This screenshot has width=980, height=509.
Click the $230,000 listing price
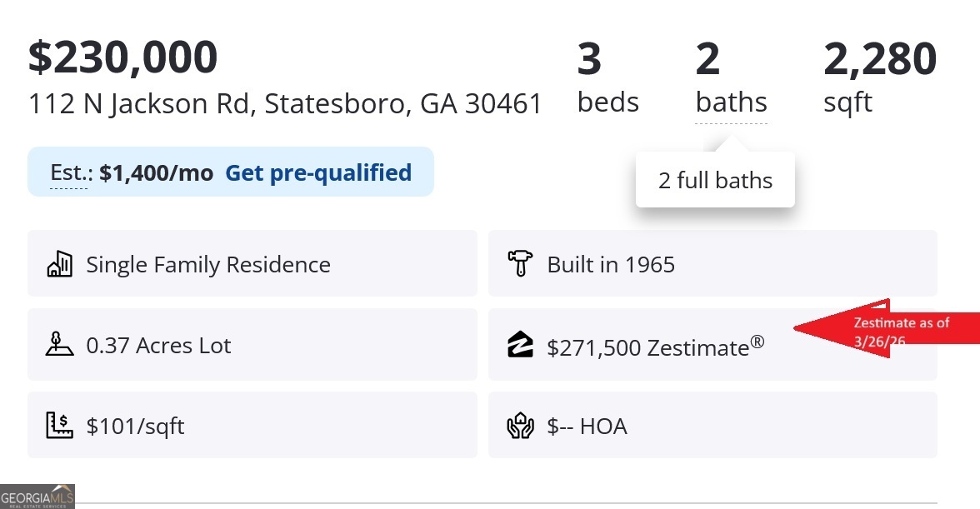(122, 57)
